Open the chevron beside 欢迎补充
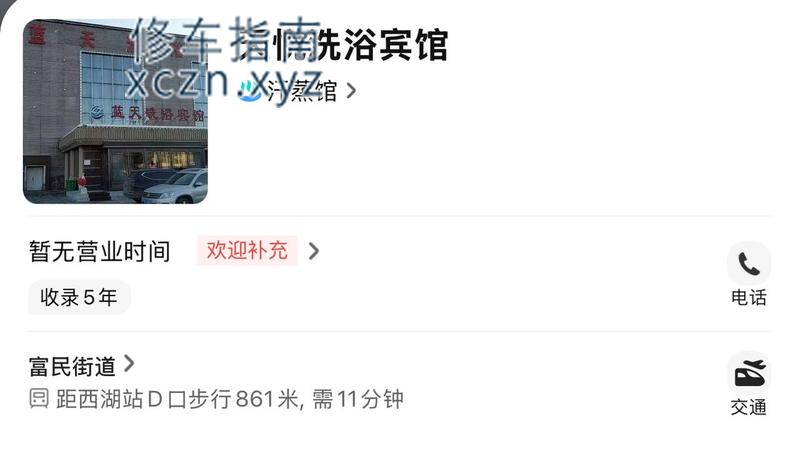Screen dimensions: 800x453 [x=314, y=251]
